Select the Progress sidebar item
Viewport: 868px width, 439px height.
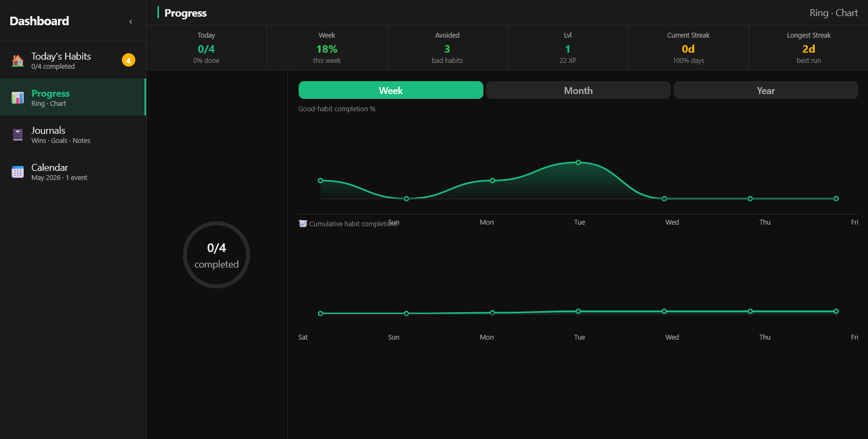[73, 97]
